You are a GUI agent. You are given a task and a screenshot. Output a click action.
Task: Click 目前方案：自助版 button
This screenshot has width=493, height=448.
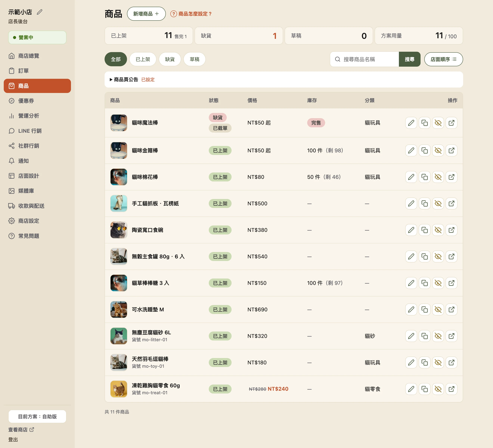37,417
